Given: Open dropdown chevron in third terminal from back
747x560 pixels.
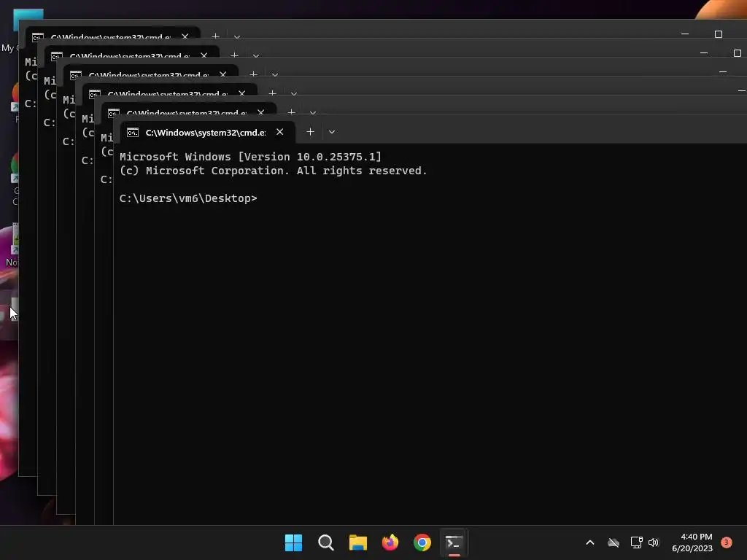Looking at the screenshot, I should 275,74.
